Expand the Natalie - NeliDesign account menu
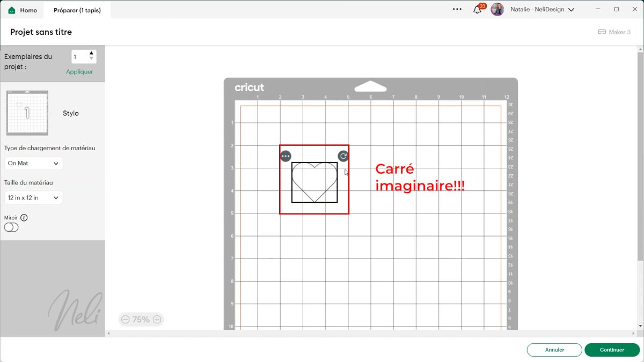Screen dimensions: 644x362 point(571,9)
